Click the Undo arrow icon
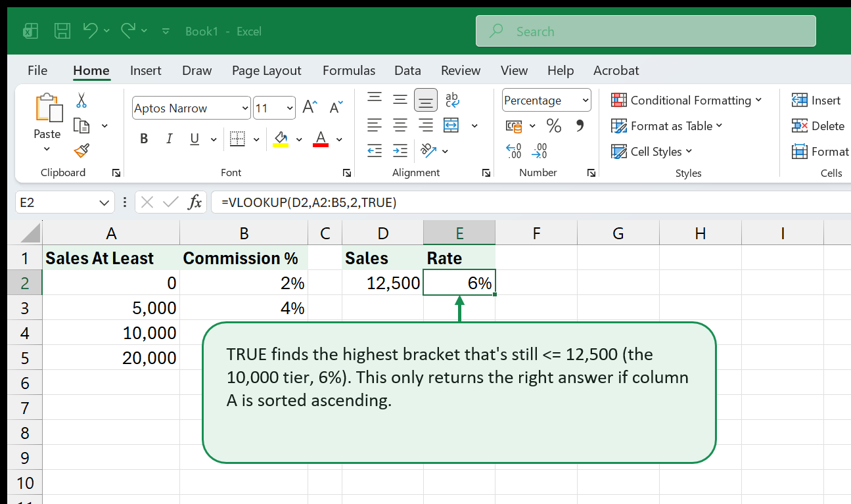Screen dimensions: 851x504 pyautogui.click(x=91, y=30)
